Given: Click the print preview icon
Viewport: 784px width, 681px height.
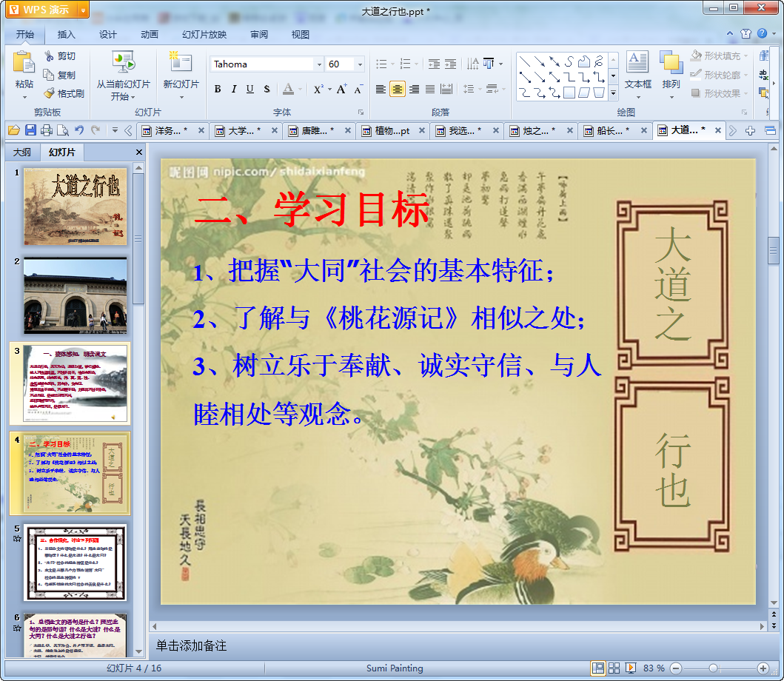Looking at the screenshot, I should click(x=62, y=130).
